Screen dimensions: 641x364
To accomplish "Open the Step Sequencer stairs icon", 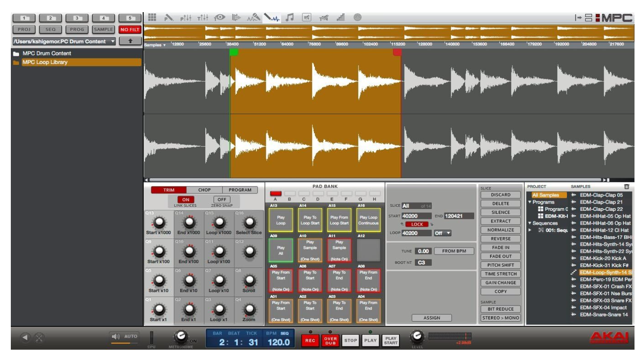I will (340, 17).
